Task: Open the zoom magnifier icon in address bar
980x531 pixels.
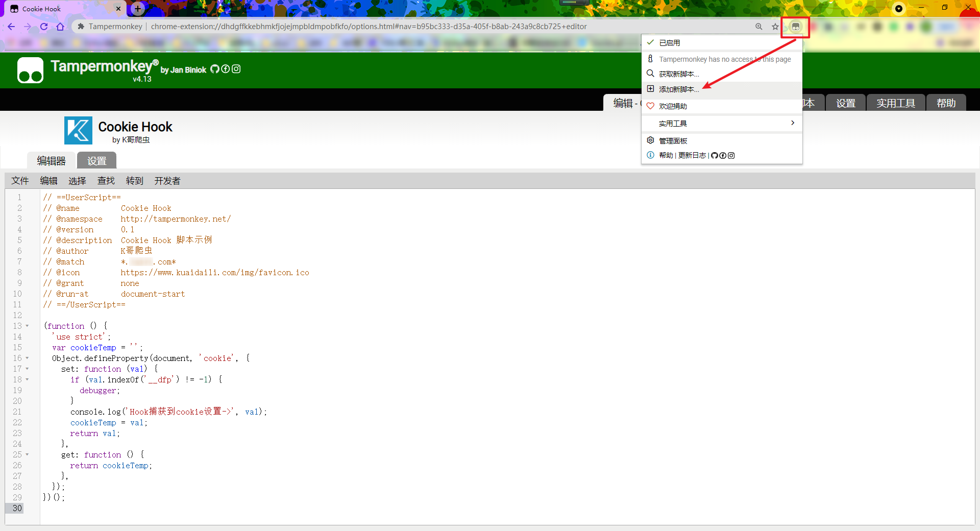Action: 759,27
